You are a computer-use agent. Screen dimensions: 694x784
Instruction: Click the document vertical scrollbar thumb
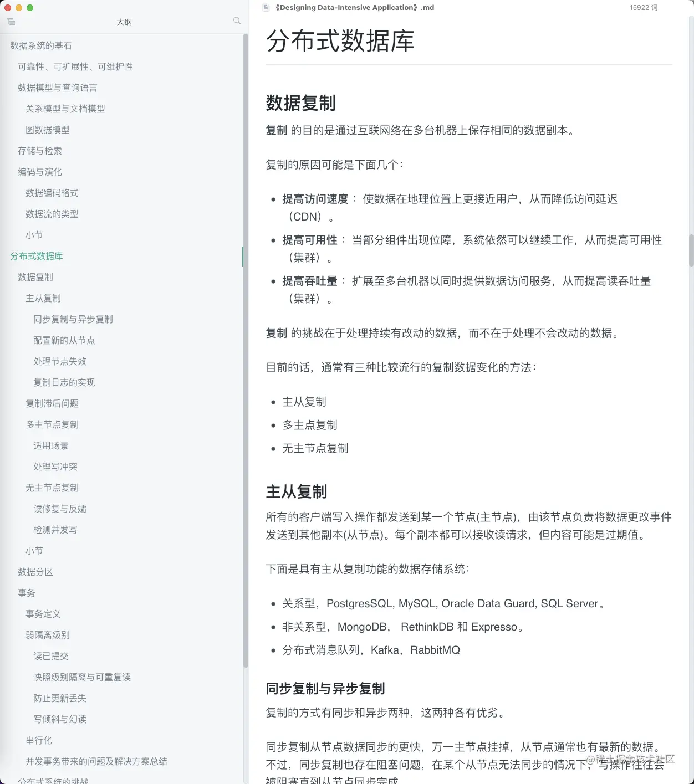click(x=691, y=250)
